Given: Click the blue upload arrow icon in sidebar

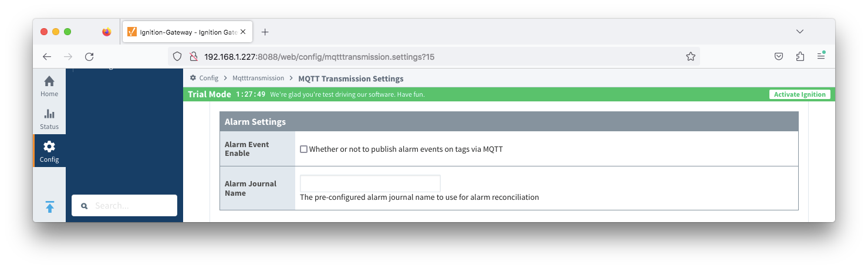Looking at the screenshot, I should point(49,206).
